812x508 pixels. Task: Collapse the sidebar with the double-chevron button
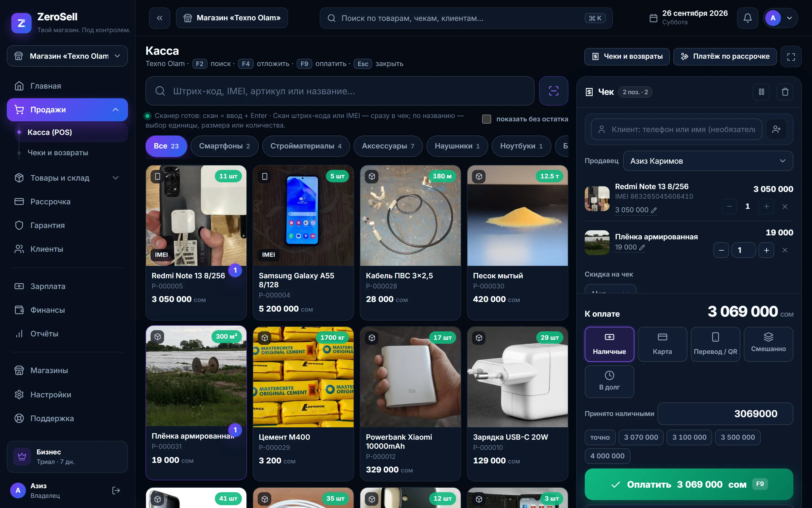[x=159, y=18]
